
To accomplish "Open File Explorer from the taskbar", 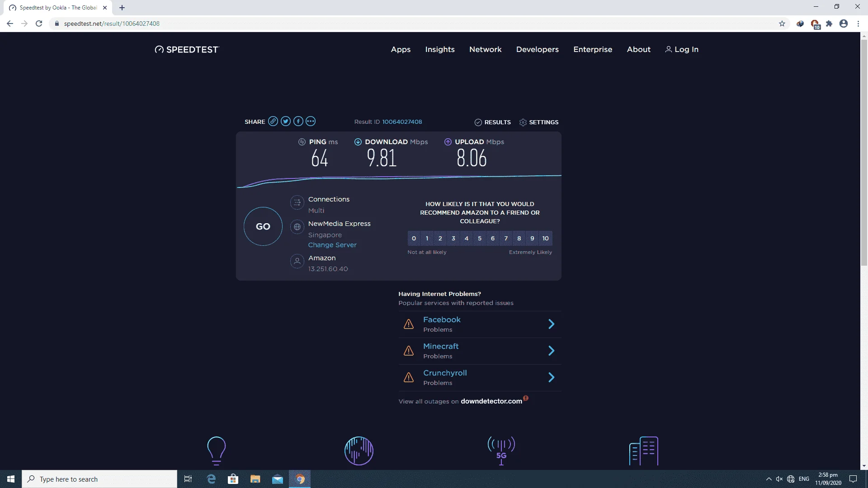I will [255, 479].
